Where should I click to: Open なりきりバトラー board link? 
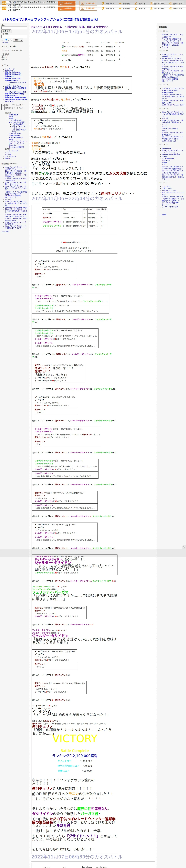click(x=15, y=134)
